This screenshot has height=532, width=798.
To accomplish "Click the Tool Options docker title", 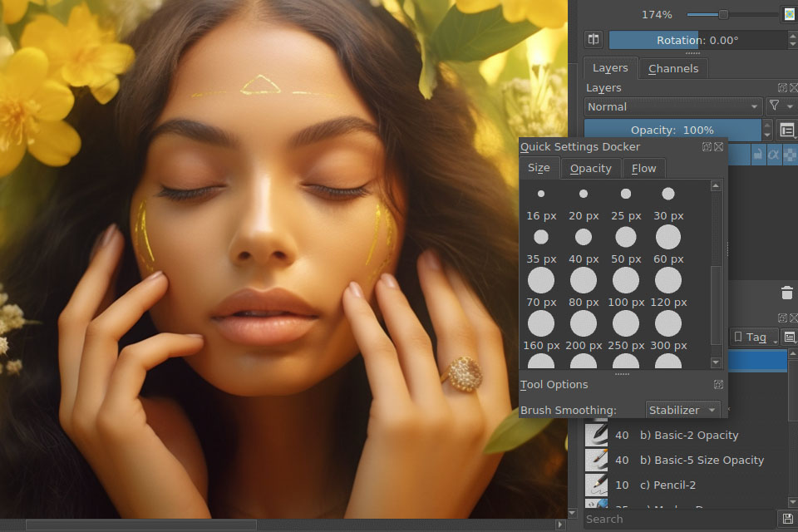I will [x=554, y=384].
